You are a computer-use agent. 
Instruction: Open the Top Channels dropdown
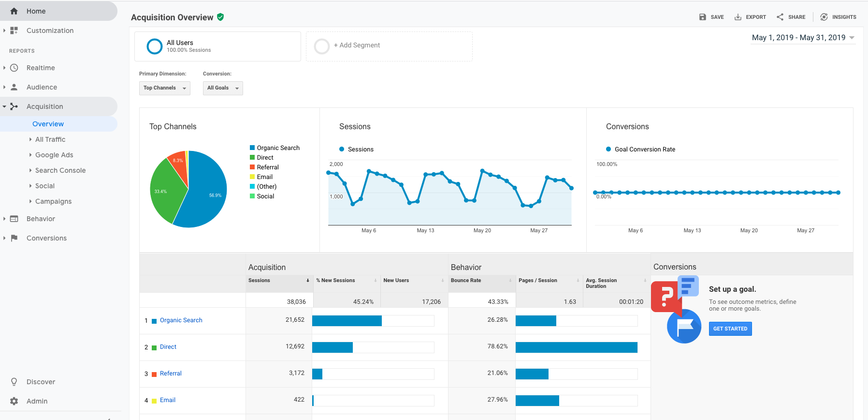tap(164, 88)
